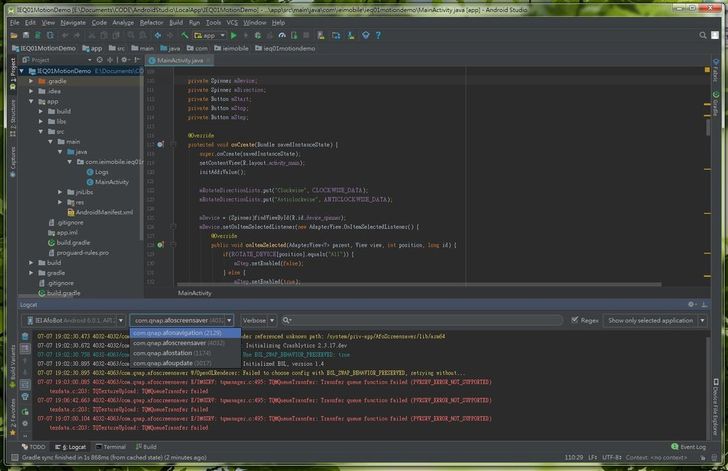
Task: Open Project panel settings gear
Action: [x=122, y=60]
